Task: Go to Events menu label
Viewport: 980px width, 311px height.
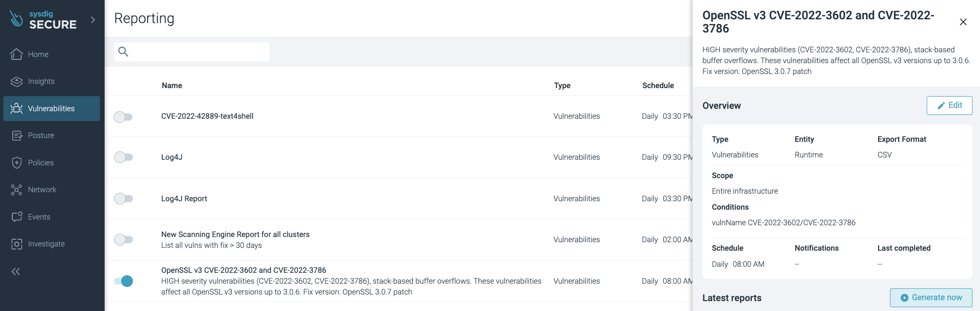Action: [x=39, y=217]
